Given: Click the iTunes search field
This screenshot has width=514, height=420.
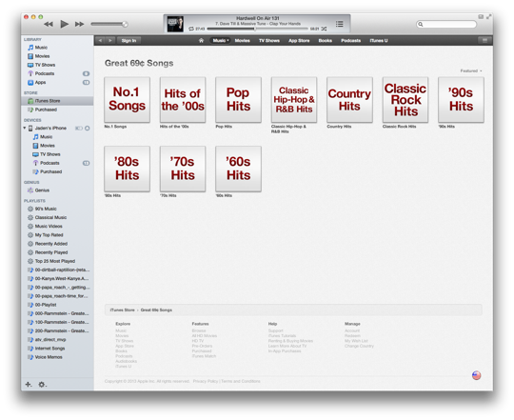Looking at the screenshot, I should pos(446,24).
